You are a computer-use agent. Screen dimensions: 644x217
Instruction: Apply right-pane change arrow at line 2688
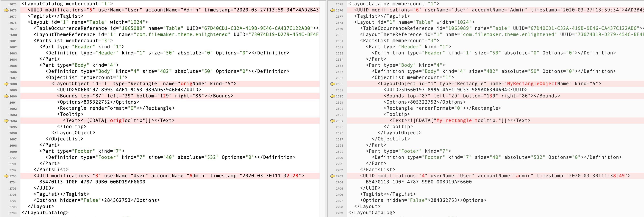click(332, 84)
